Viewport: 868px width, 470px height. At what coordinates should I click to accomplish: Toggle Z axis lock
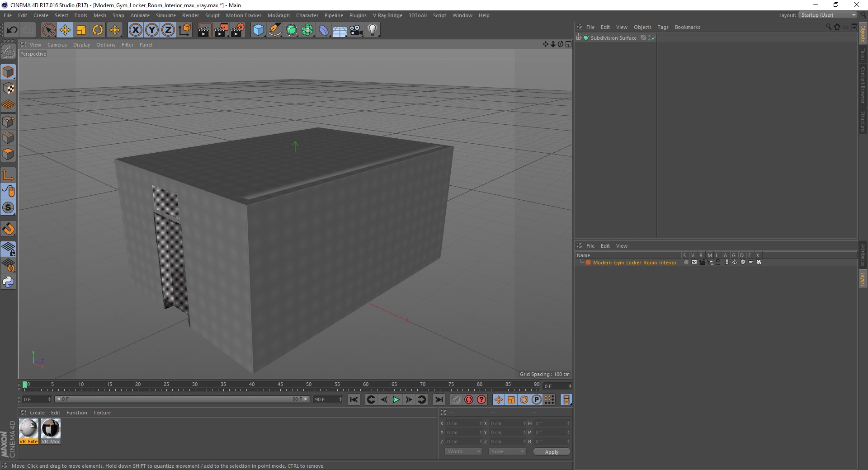coord(168,30)
